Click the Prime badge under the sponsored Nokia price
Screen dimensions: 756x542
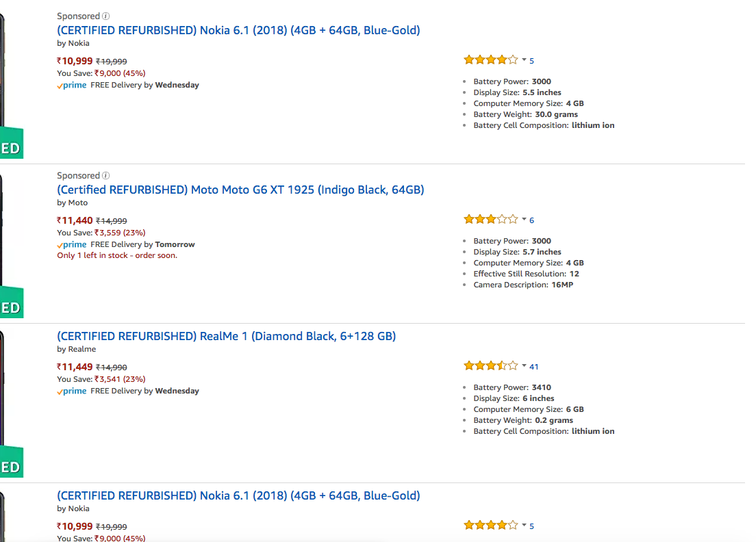coord(72,85)
